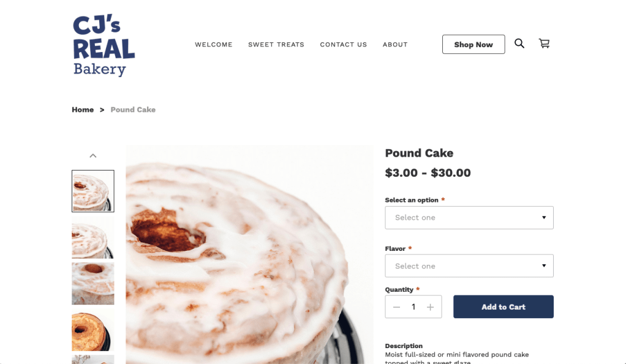Click the Shop Now button

click(473, 44)
